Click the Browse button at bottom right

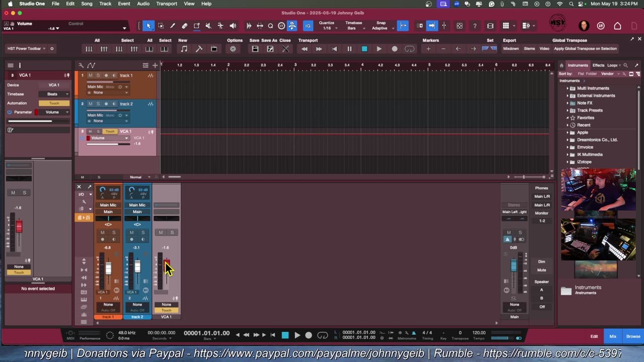[633, 336]
